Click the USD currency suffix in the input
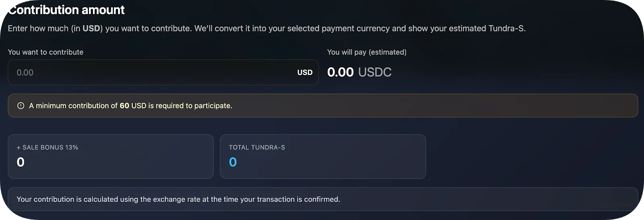Screen dimensions: 644x220 coord(305,73)
